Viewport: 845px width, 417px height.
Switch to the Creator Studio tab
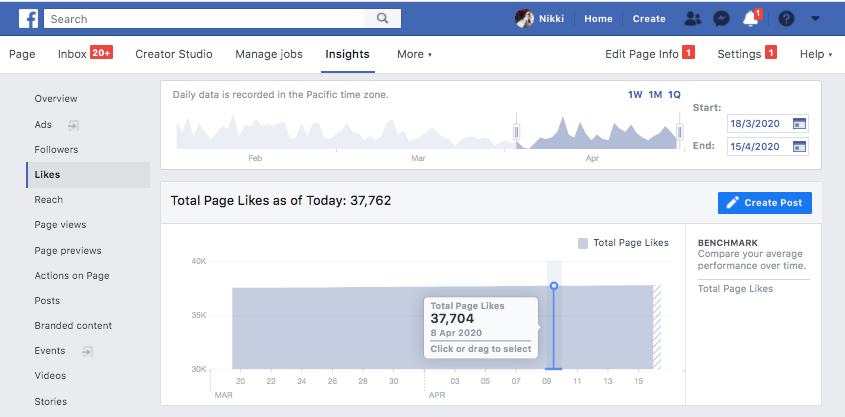coord(174,54)
